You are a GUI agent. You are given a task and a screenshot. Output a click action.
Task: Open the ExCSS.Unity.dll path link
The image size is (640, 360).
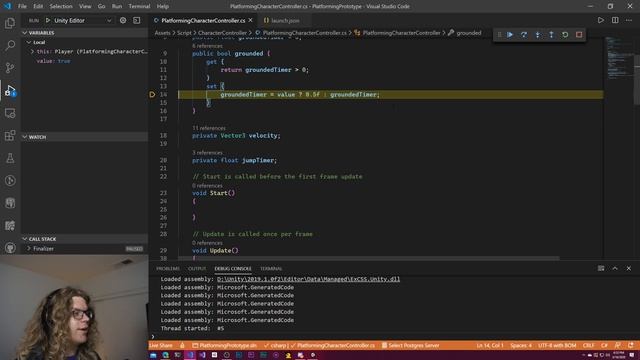coord(308,279)
